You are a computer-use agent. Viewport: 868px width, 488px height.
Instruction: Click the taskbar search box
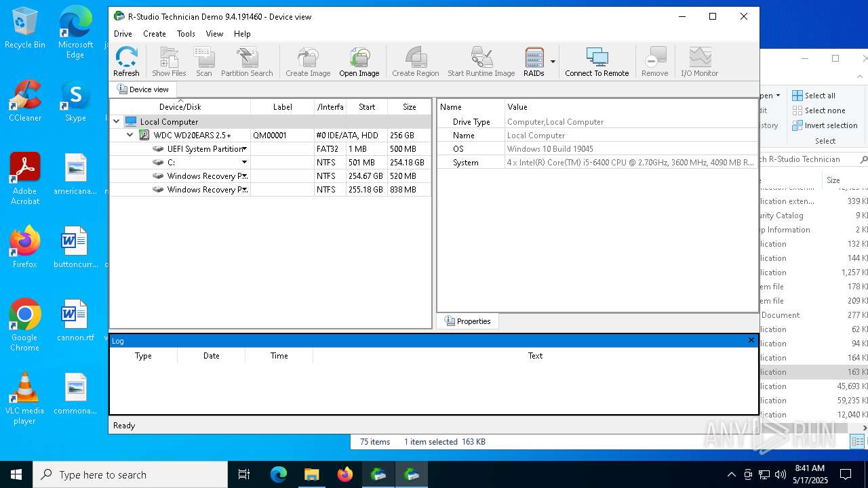(130, 474)
